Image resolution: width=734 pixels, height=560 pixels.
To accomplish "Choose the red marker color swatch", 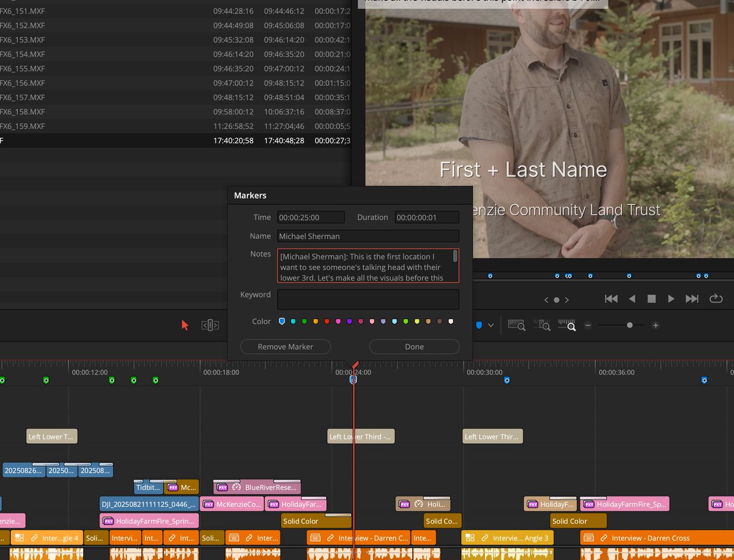I will point(327,322).
